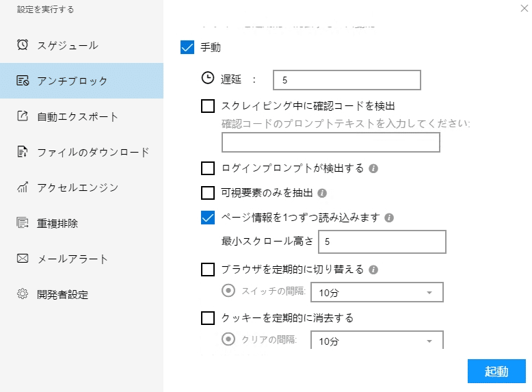Click the ファイルのダウンロード file icon

[23, 152]
